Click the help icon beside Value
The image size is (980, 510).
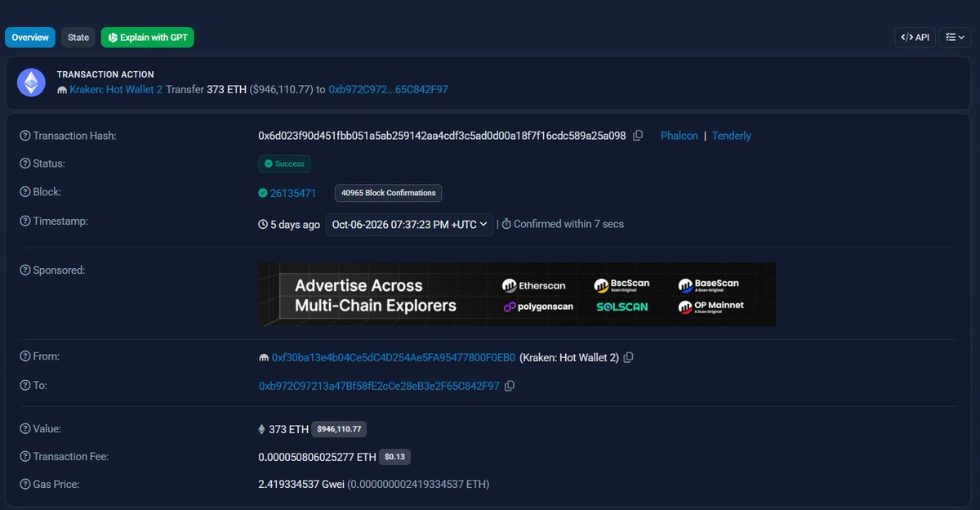tap(24, 428)
